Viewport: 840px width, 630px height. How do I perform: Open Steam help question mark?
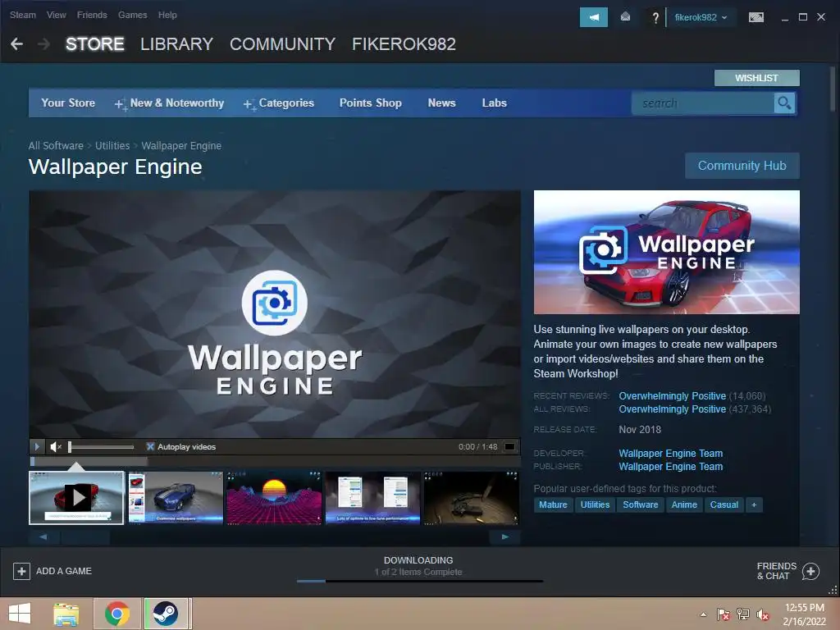pyautogui.click(x=655, y=18)
